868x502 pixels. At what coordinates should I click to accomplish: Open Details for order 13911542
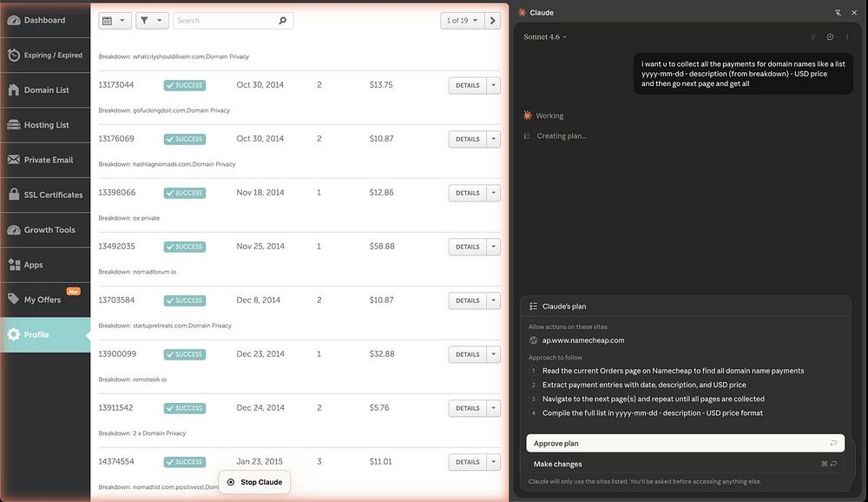tap(467, 408)
